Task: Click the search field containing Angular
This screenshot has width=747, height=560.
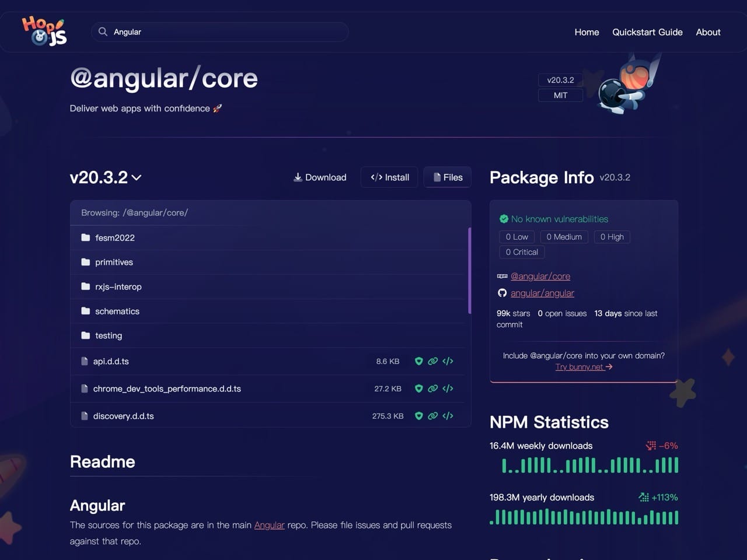Action: tap(228, 32)
